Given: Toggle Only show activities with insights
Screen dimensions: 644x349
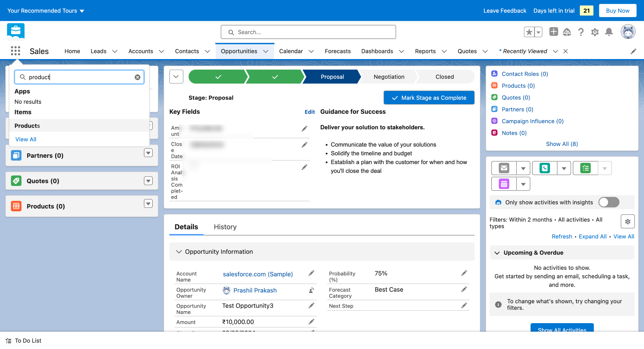Looking at the screenshot, I should coord(609,203).
